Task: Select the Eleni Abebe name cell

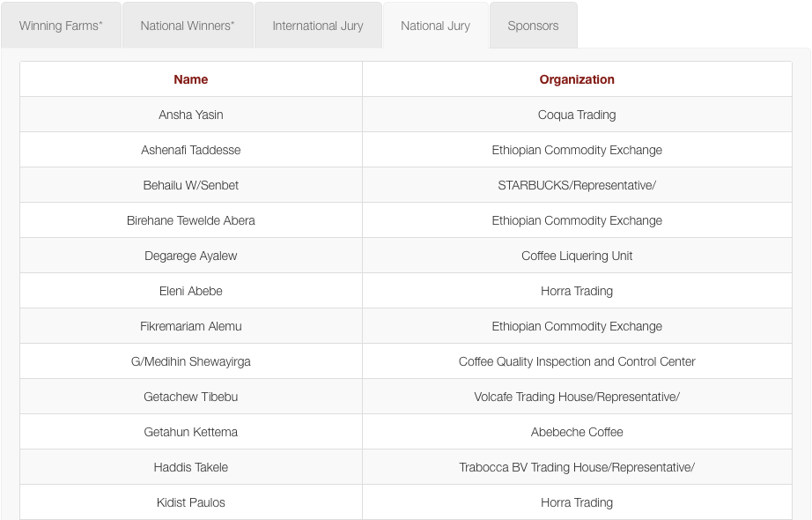Action: (191, 291)
